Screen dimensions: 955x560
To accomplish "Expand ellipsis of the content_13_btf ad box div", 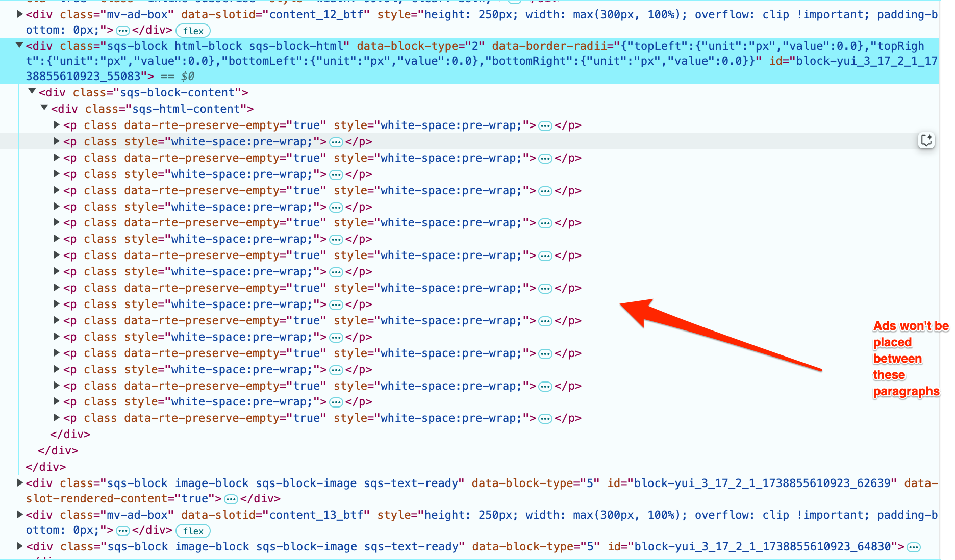I will (x=123, y=531).
